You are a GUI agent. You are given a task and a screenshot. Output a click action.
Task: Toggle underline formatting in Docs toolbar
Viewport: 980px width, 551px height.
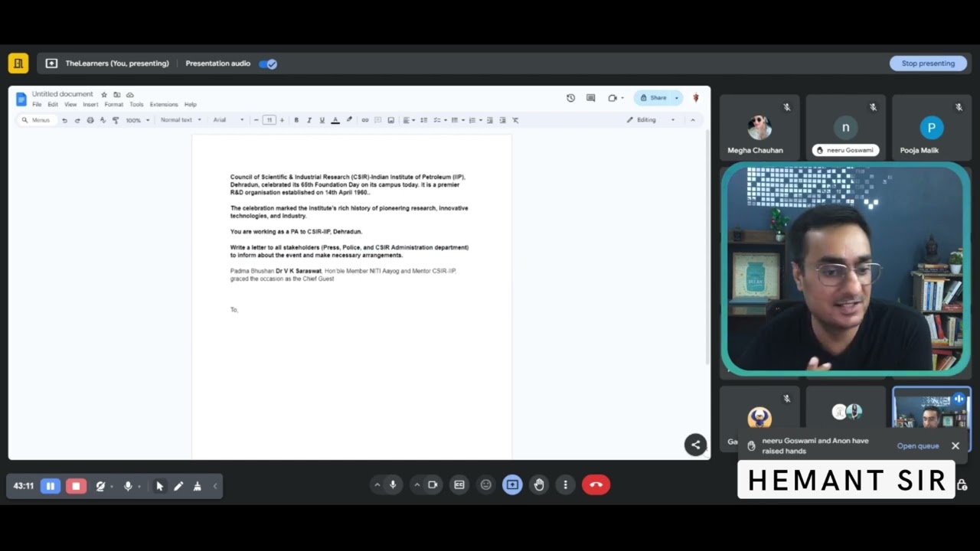[x=322, y=120]
